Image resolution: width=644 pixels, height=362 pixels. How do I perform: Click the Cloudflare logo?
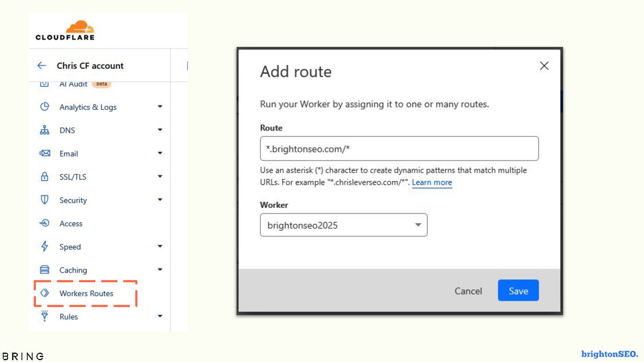(65, 30)
